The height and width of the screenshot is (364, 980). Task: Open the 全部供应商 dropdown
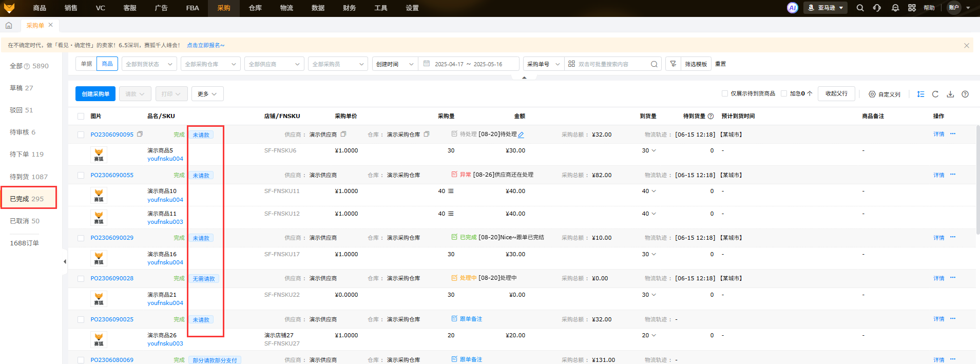tap(274, 64)
